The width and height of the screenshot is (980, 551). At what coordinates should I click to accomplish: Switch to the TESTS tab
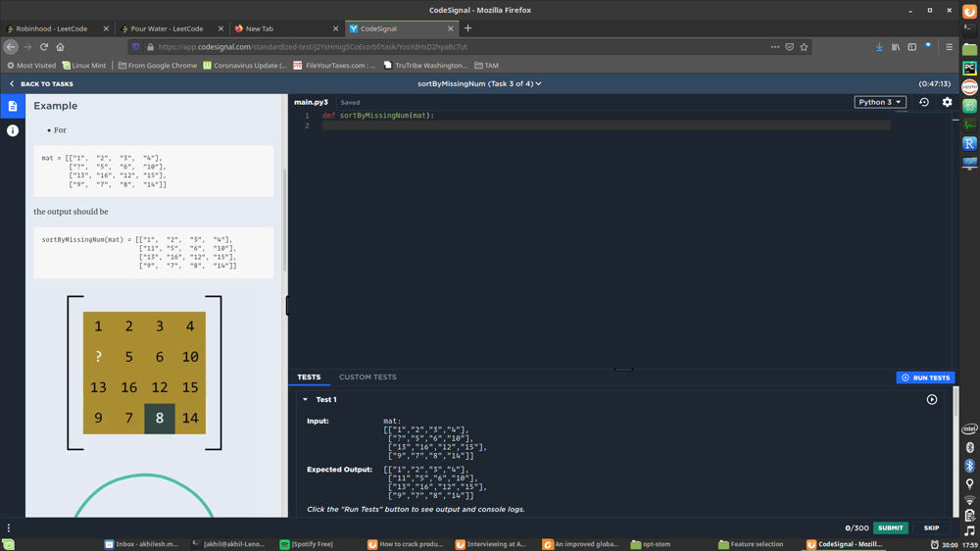(309, 377)
